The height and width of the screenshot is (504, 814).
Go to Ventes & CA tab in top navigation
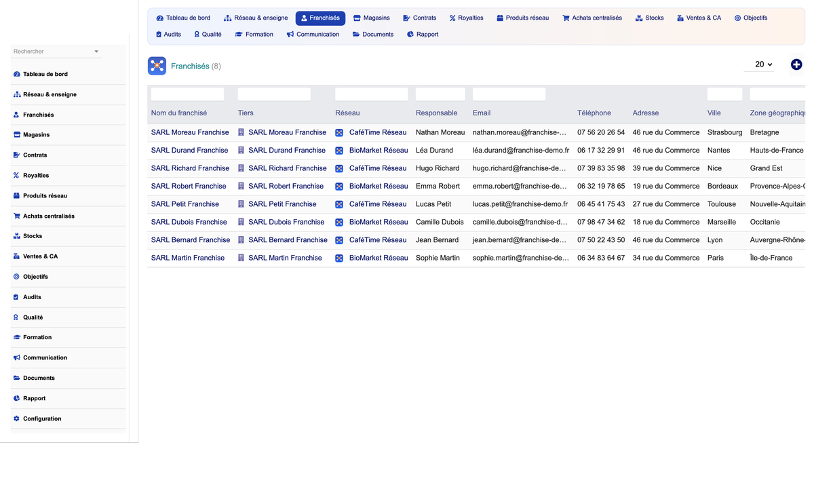pyautogui.click(x=699, y=18)
